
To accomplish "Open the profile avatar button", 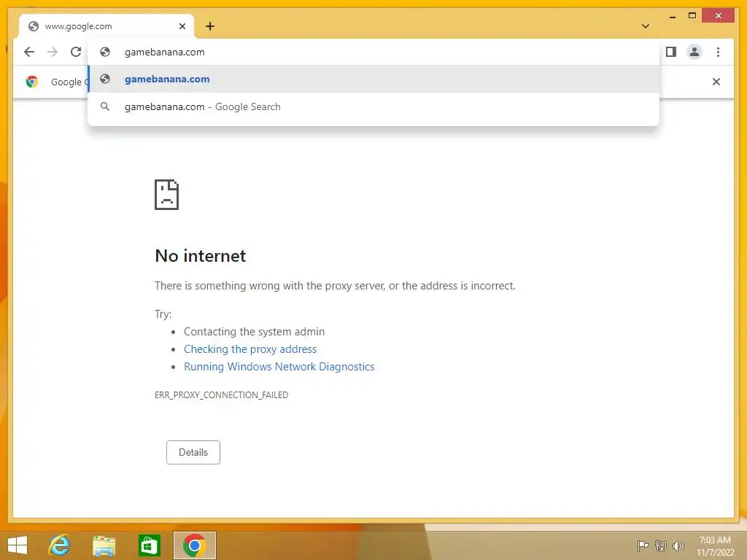I will tap(694, 52).
